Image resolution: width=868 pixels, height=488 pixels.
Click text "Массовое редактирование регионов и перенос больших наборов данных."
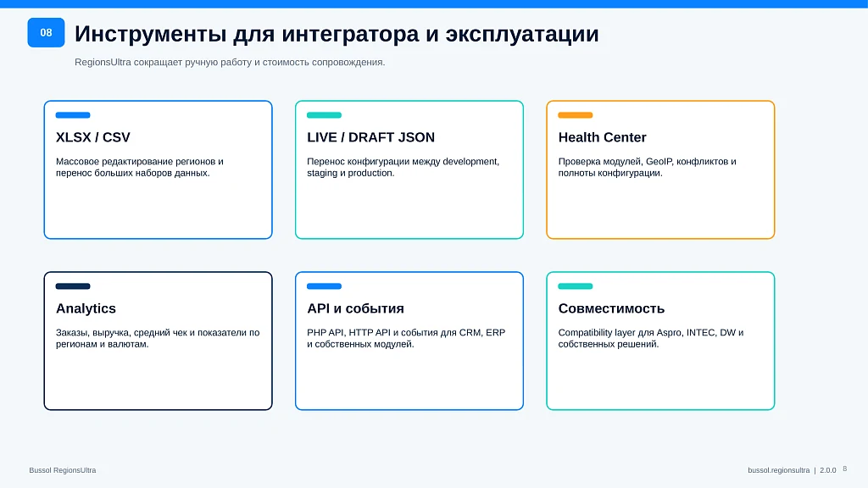click(x=140, y=167)
